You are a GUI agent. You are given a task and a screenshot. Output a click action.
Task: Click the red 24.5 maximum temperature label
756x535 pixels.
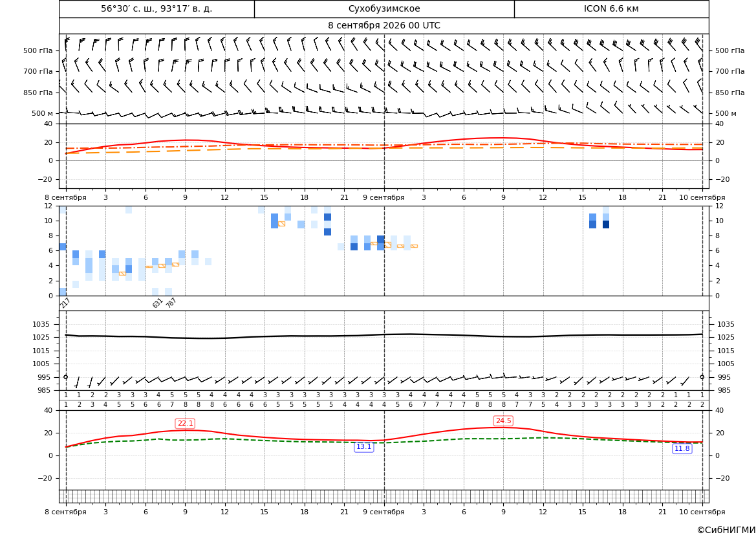click(503, 420)
